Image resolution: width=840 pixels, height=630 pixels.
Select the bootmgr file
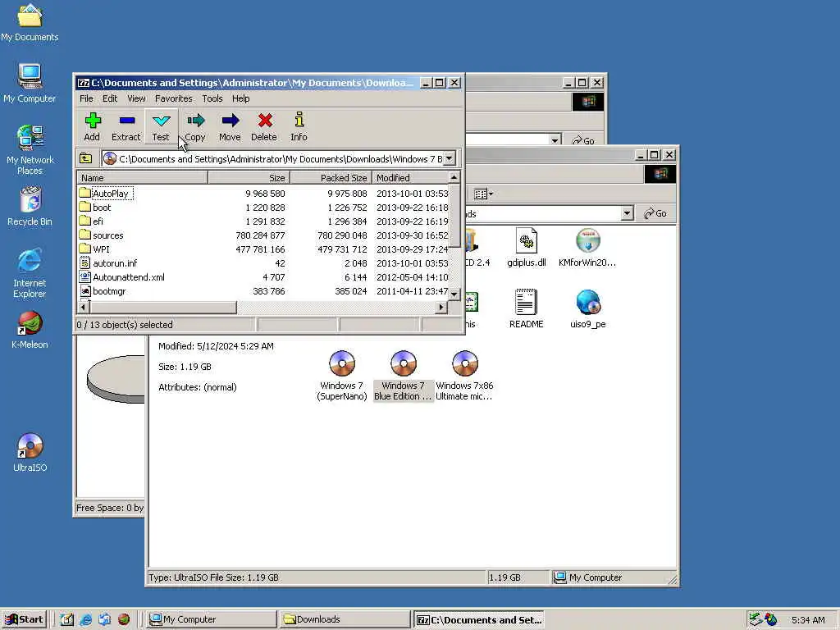[x=103, y=291]
